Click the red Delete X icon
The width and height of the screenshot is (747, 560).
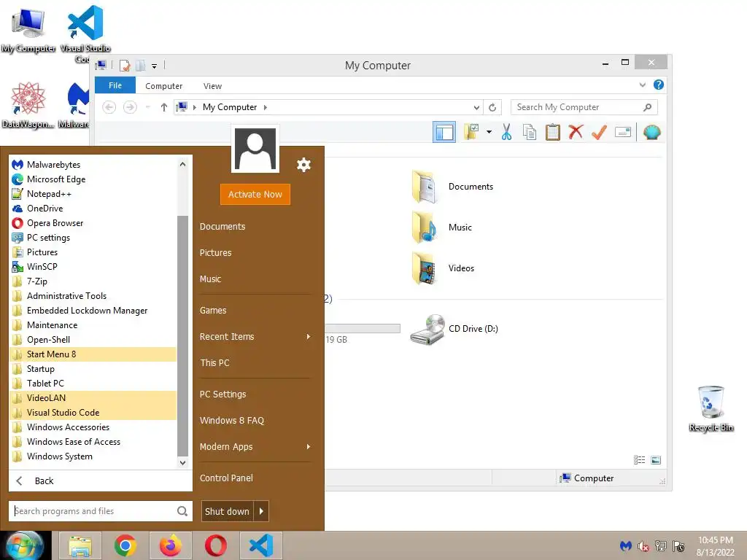[576, 132]
